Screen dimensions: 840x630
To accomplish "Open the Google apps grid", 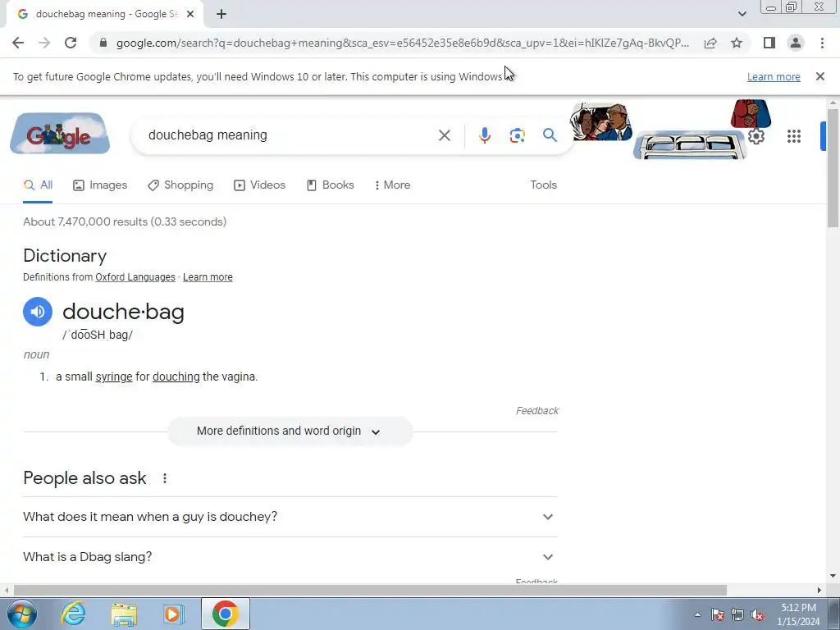I will pyautogui.click(x=793, y=136).
